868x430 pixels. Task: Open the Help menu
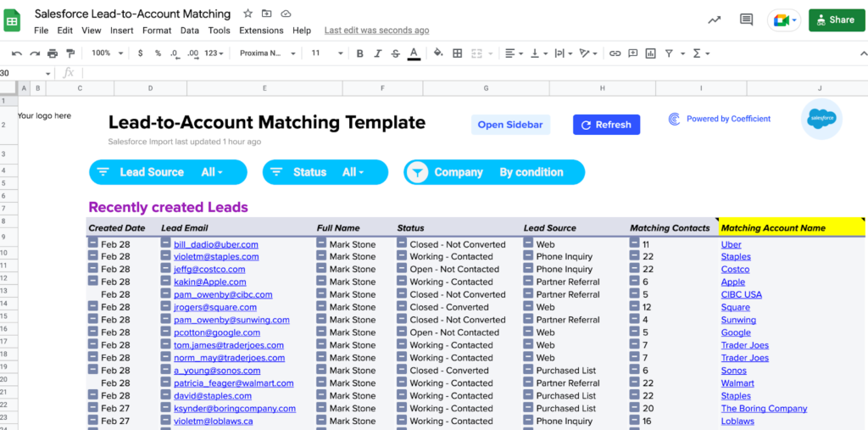pos(302,31)
